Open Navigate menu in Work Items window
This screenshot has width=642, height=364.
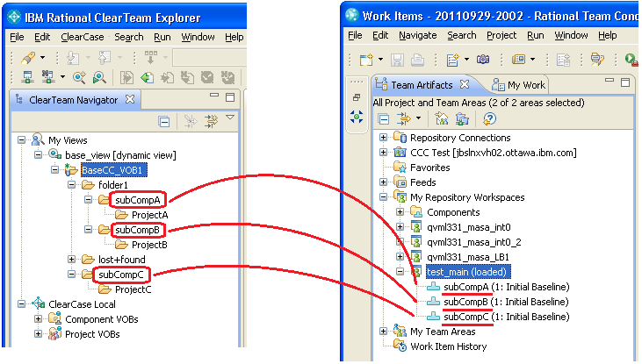[418, 36]
